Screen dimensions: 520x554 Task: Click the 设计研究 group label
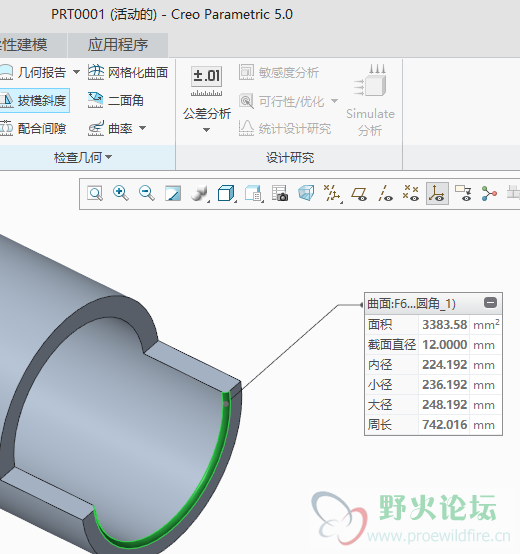[290, 157]
